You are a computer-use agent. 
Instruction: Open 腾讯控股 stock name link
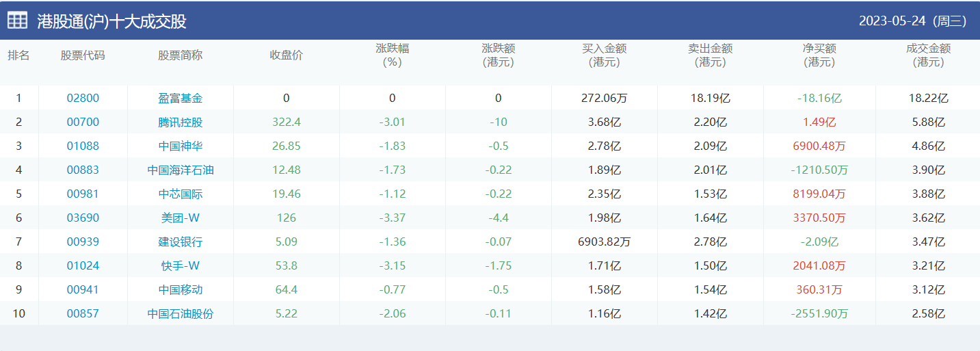[x=181, y=122]
